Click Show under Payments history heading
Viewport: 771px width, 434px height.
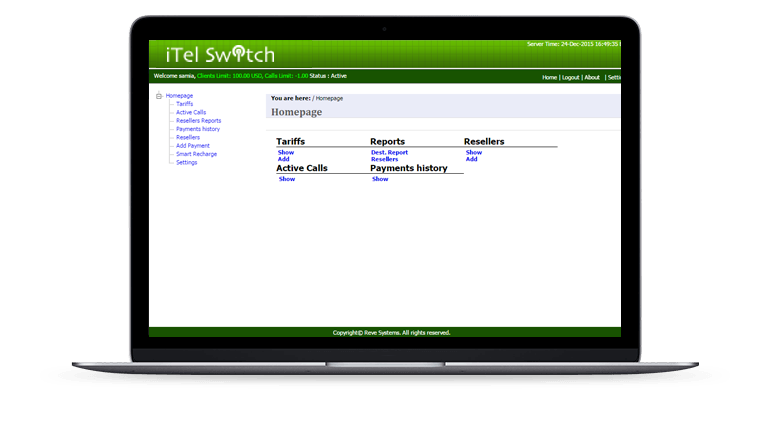click(x=380, y=179)
